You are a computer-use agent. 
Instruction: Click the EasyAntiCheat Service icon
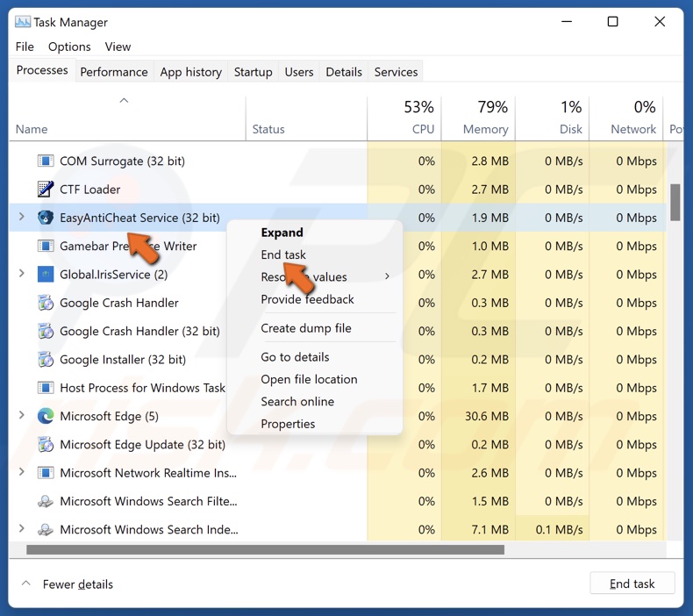[46, 217]
